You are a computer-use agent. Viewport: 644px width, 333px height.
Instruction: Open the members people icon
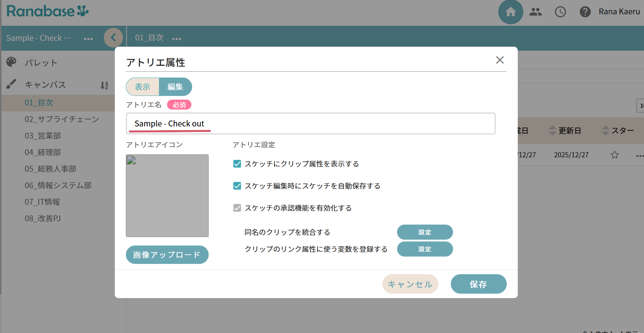(535, 12)
